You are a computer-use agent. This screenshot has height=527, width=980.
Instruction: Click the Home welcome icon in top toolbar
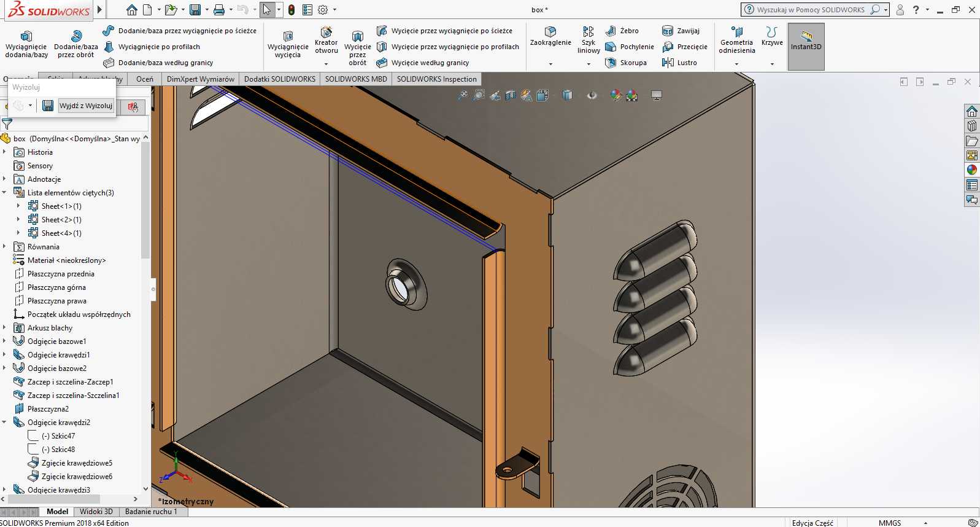tap(131, 10)
